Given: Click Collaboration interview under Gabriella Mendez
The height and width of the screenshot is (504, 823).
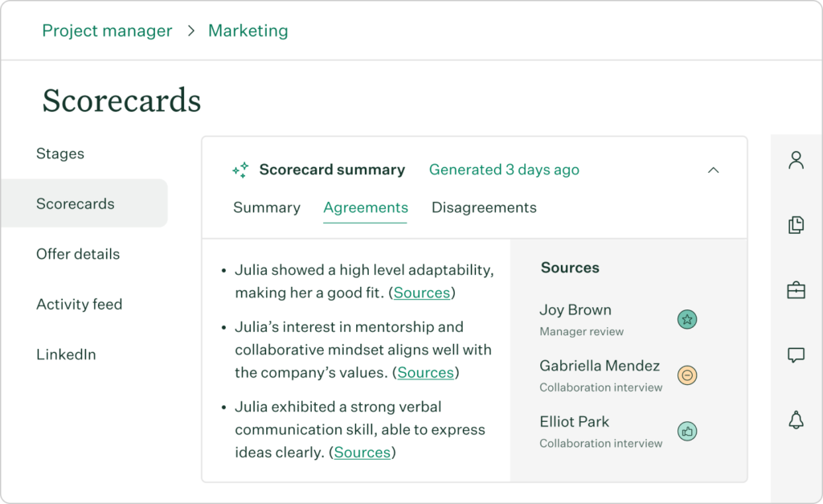Looking at the screenshot, I should pyautogui.click(x=601, y=387).
